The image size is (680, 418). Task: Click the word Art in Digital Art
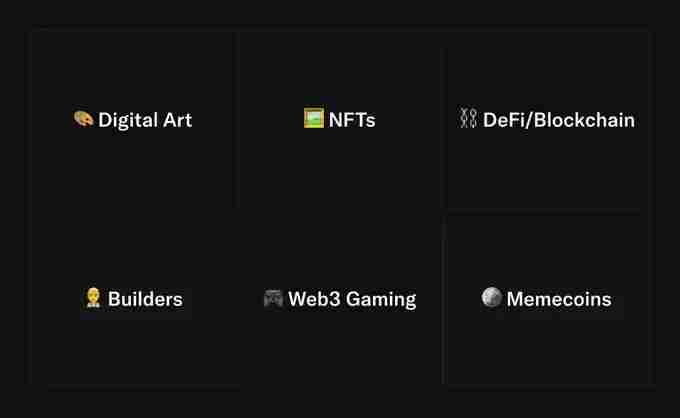click(x=174, y=120)
